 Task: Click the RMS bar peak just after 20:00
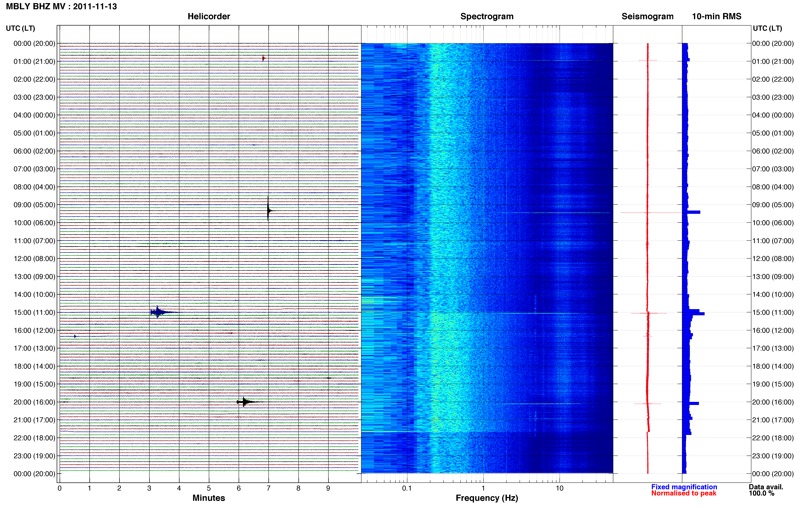pyautogui.click(x=691, y=403)
